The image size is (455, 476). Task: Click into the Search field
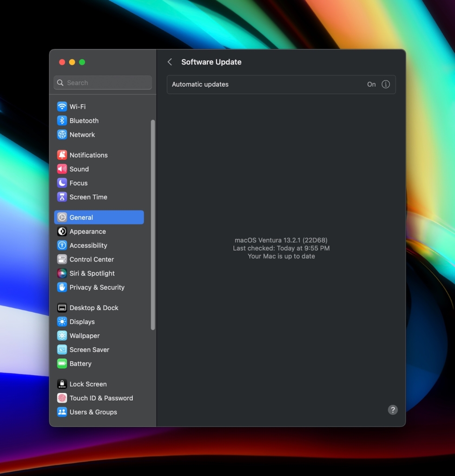103,83
